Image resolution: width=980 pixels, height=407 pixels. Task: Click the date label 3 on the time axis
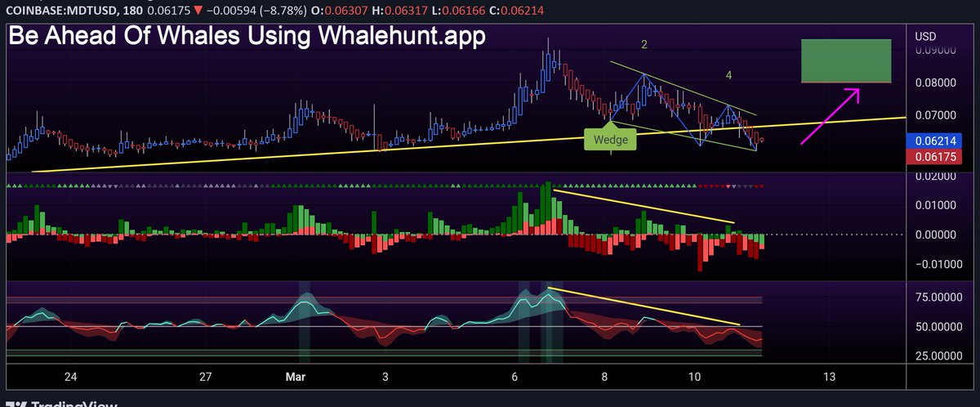click(x=385, y=378)
